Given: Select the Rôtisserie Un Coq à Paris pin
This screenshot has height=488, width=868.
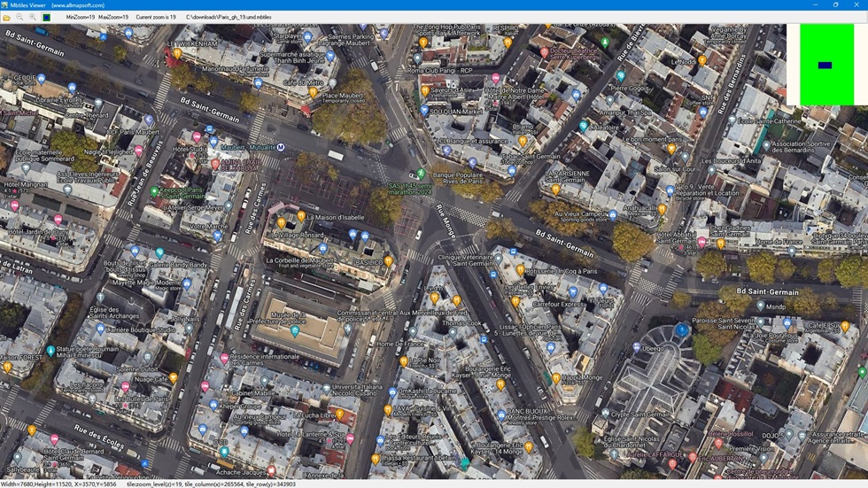Looking at the screenshot, I should pyautogui.click(x=521, y=269).
